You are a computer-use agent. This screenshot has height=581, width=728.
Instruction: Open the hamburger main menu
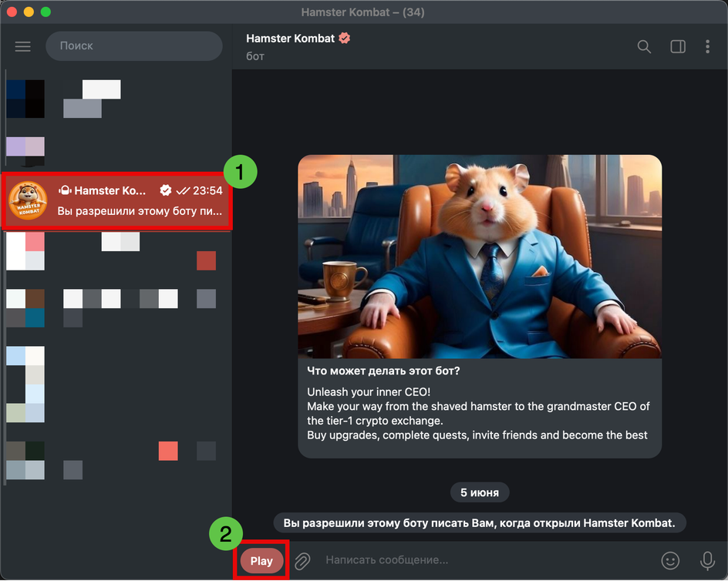click(x=23, y=46)
